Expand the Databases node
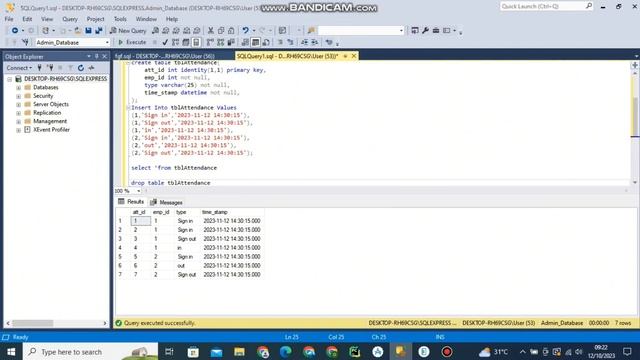This screenshot has width=640, height=360. [18, 87]
